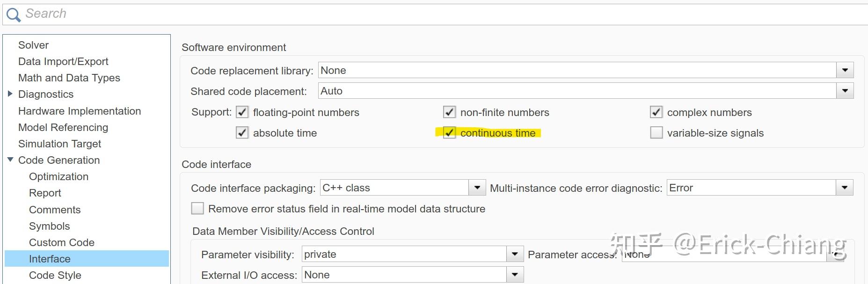
Task: Click the Search input field
Action: (x=421, y=14)
